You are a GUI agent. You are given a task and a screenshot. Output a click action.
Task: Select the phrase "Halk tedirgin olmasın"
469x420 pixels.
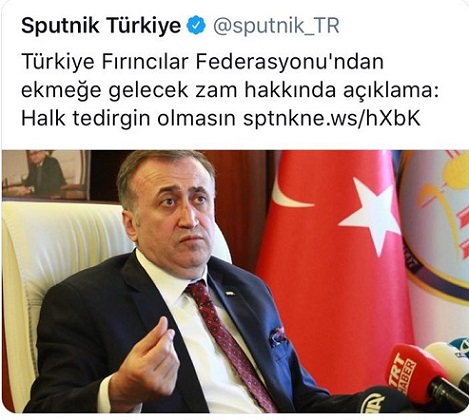(128, 118)
